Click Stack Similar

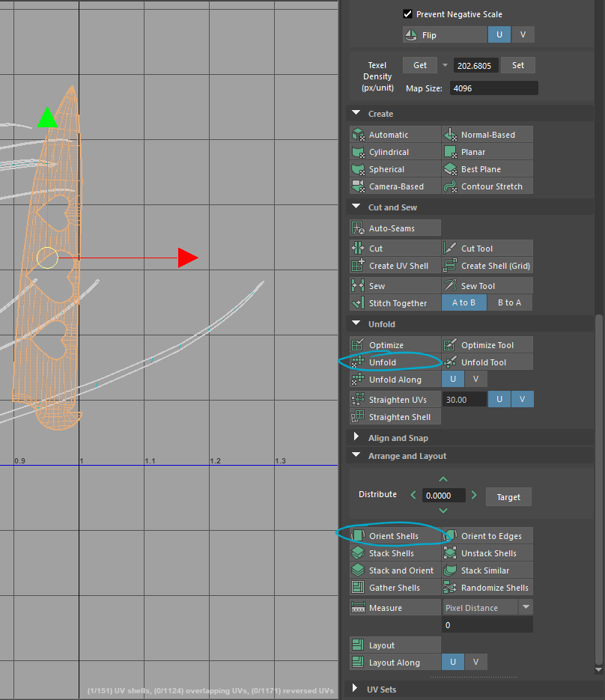click(487, 570)
